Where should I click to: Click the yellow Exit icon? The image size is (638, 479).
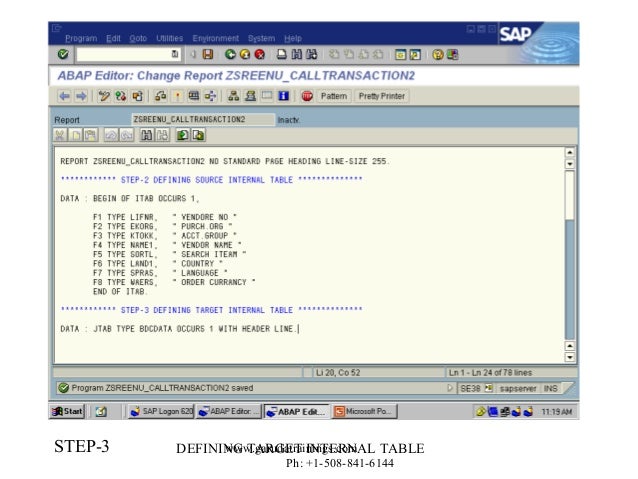tap(245, 54)
